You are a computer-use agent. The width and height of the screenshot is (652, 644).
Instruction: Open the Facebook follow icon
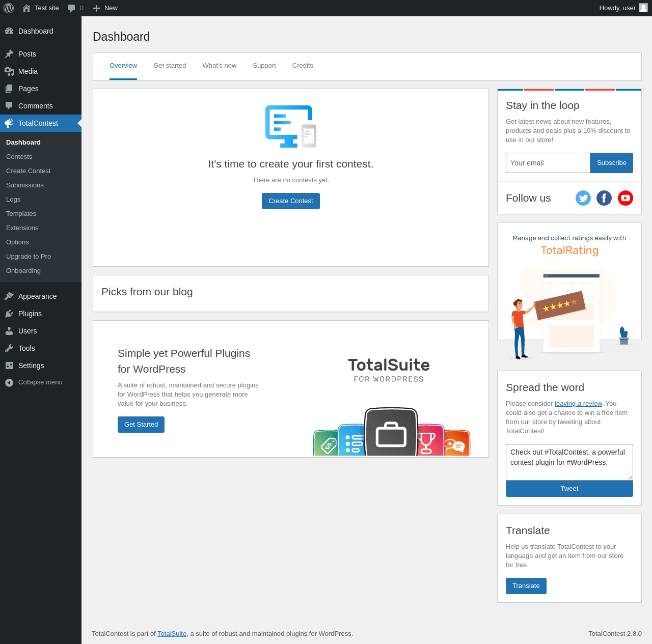[604, 198]
